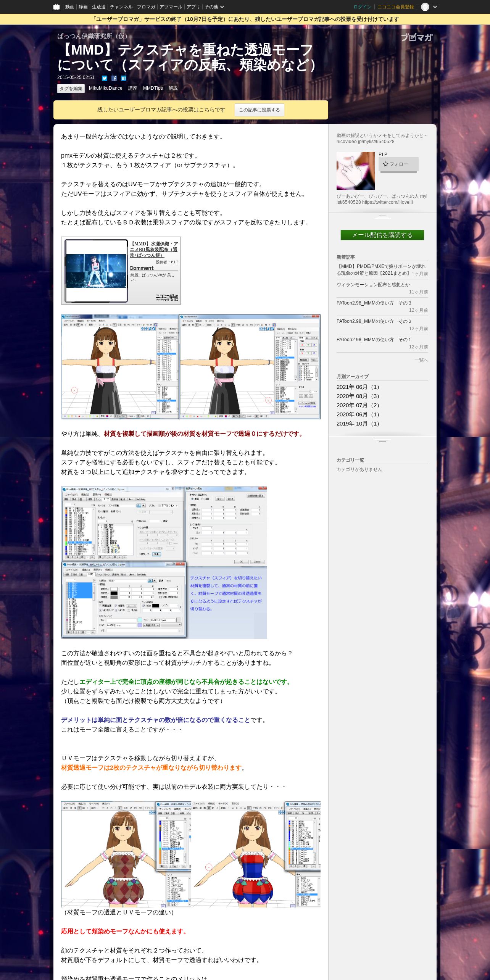Open the ヴィランモーション配布と感想とか article
490x980 pixels.
[373, 285]
